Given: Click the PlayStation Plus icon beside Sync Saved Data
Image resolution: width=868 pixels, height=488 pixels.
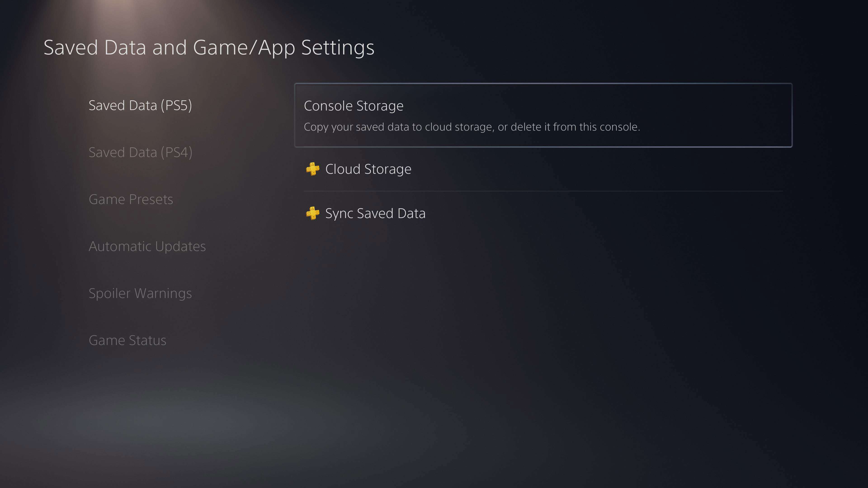Looking at the screenshot, I should tap(312, 213).
